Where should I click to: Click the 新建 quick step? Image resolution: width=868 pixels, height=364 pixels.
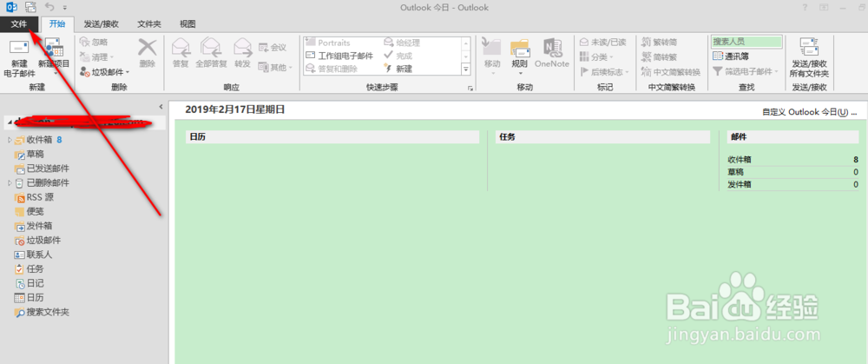pos(398,69)
